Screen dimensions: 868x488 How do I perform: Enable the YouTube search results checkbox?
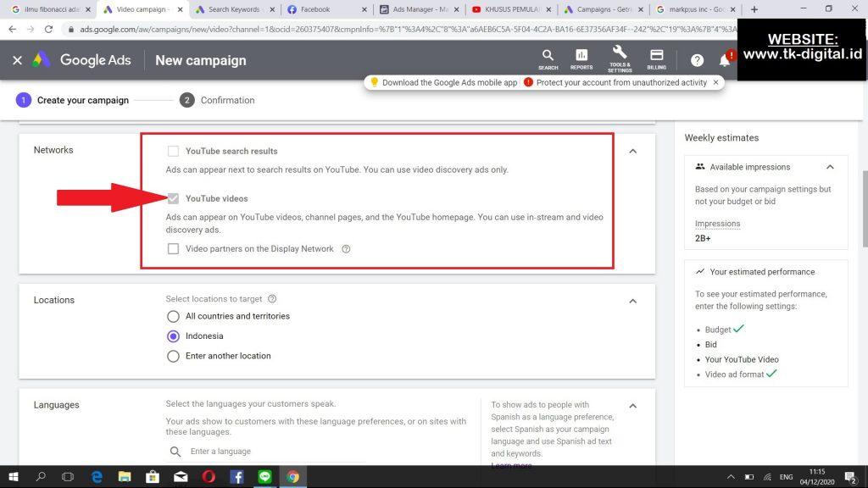173,152
